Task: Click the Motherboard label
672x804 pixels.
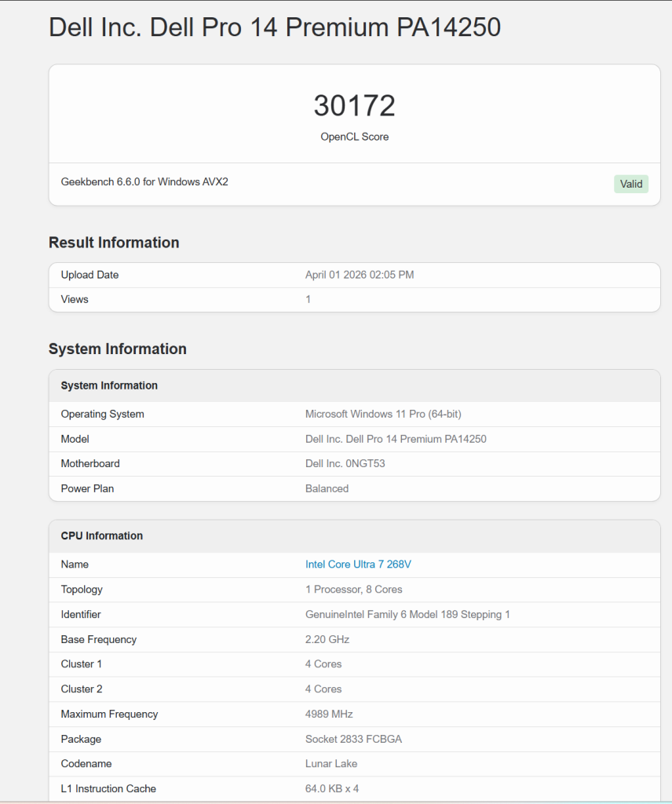Action: tap(90, 463)
